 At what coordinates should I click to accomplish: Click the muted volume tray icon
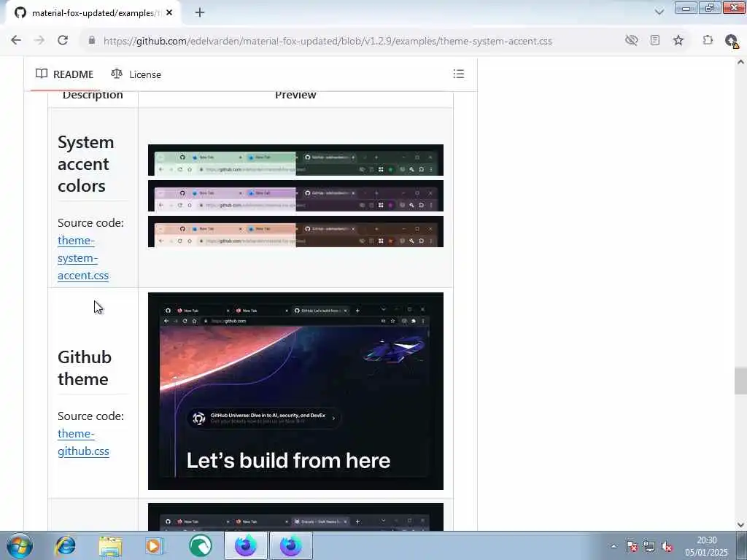[x=667, y=547]
